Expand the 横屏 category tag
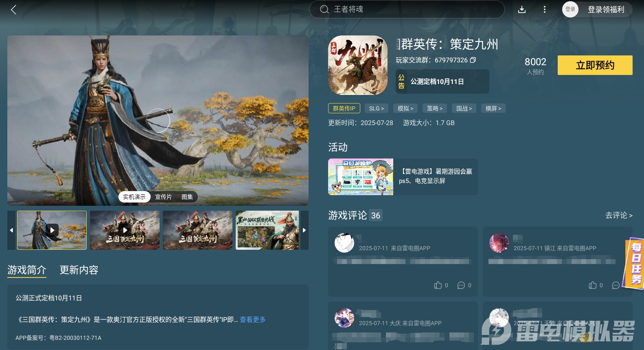Screen dimensions: 644x350 coord(493,108)
